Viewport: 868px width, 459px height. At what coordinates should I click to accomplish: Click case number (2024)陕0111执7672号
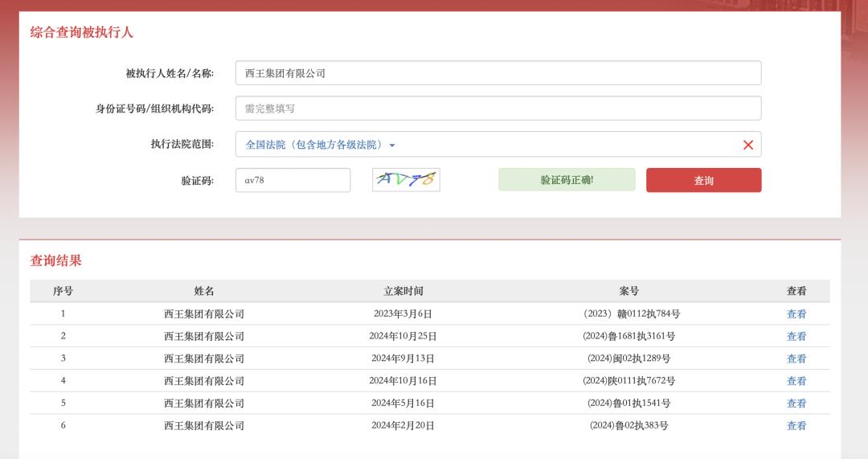[628, 381]
